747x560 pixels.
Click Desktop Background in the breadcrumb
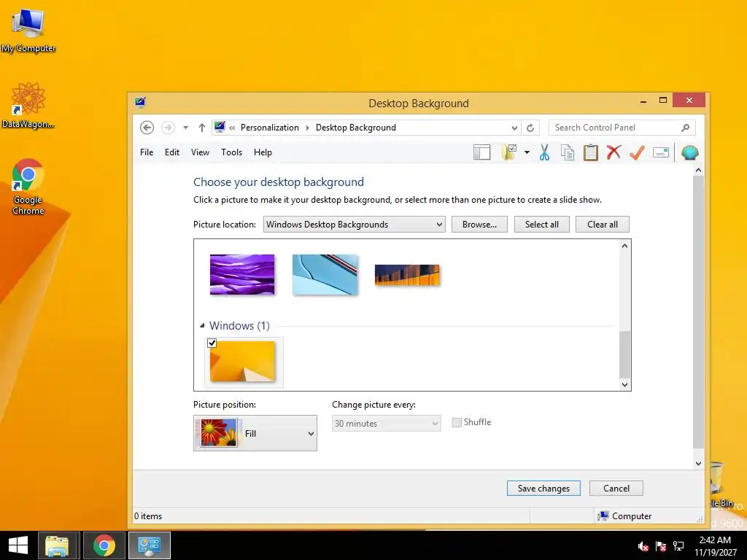[356, 128]
